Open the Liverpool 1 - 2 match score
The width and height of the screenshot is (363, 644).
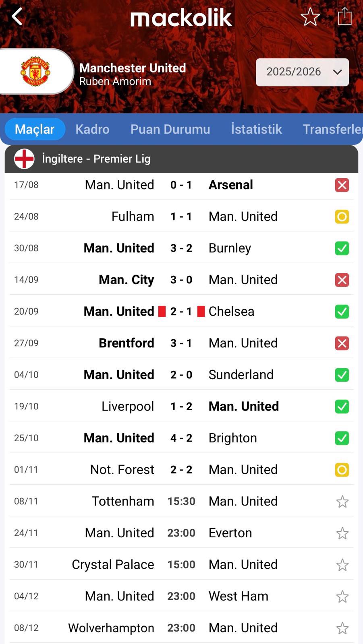pos(181,407)
